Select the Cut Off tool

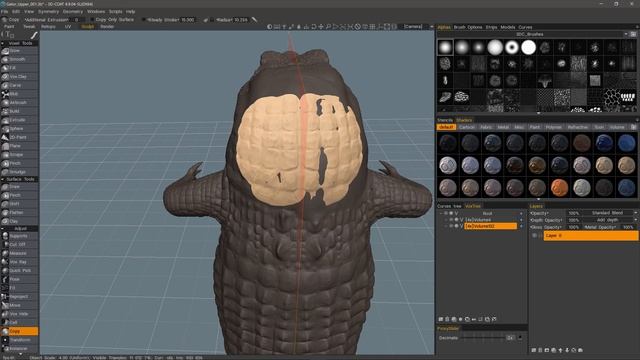pos(20,244)
